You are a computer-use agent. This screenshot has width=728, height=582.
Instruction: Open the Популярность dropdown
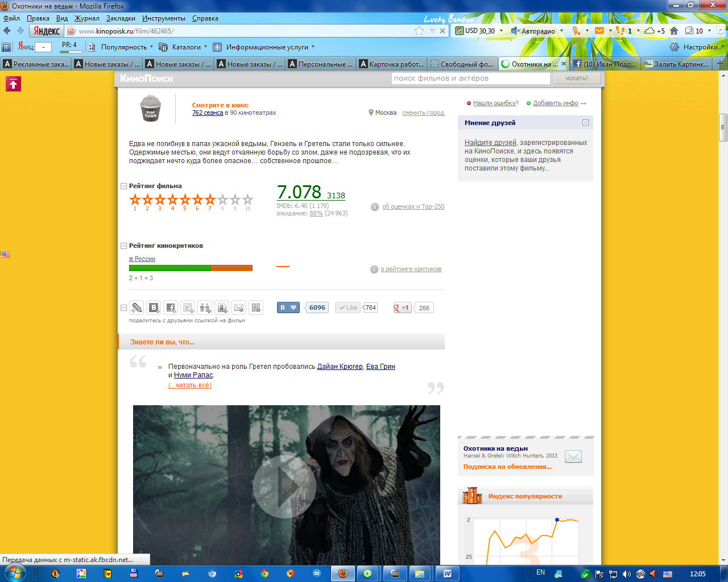point(127,47)
